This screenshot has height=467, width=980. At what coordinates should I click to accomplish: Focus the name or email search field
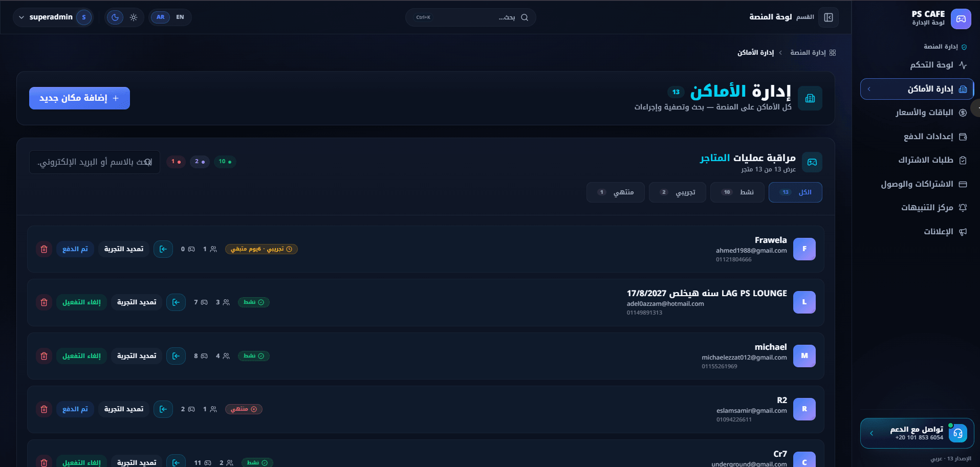coord(95,162)
